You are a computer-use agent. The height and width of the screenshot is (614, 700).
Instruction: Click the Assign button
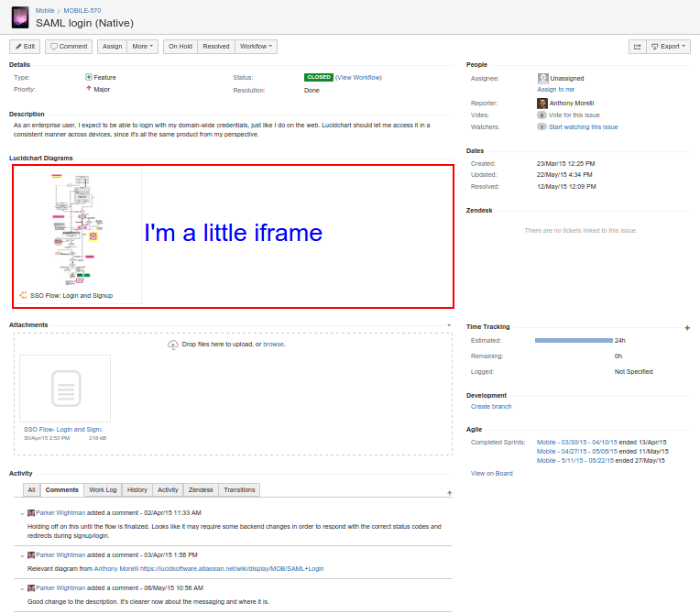click(112, 47)
